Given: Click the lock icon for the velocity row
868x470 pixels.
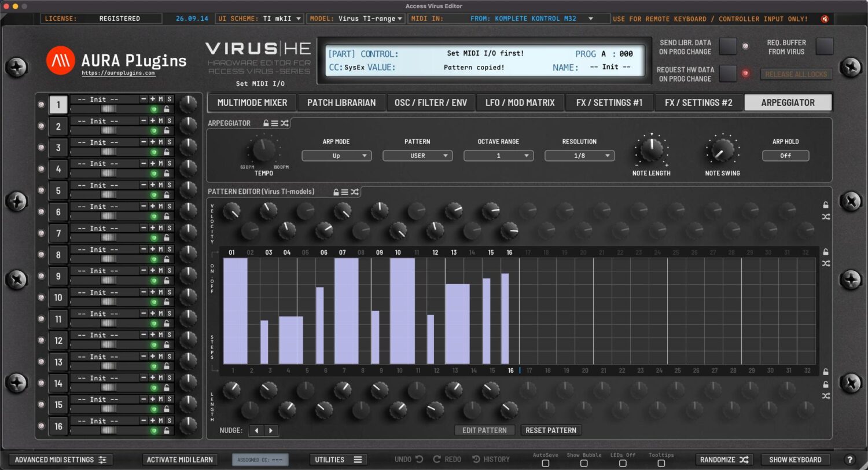Looking at the screenshot, I should tap(826, 205).
